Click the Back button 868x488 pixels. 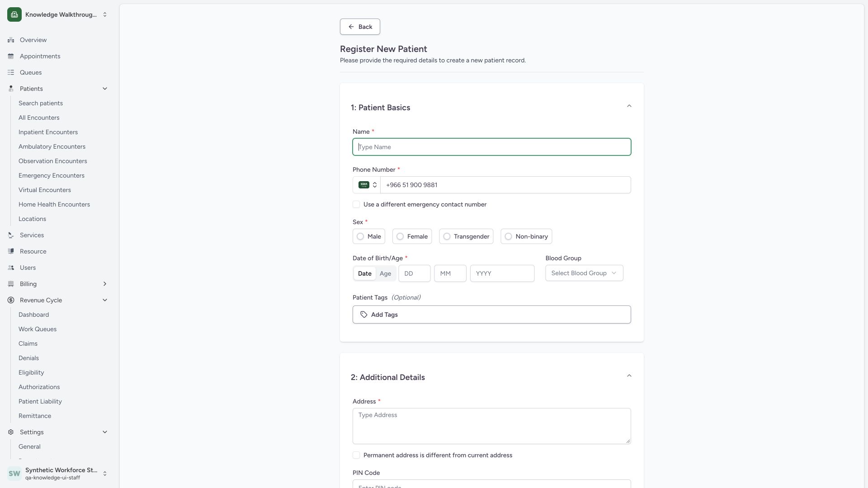coord(360,27)
